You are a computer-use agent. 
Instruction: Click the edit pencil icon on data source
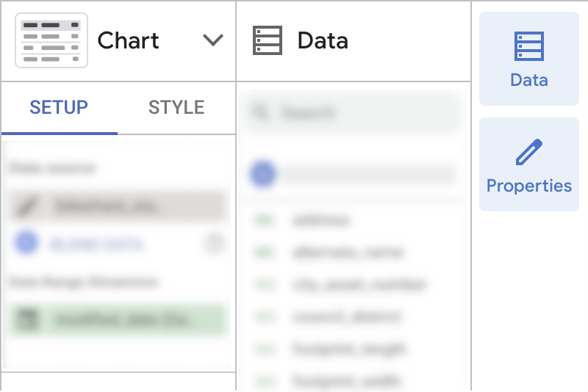pos(27,206)
